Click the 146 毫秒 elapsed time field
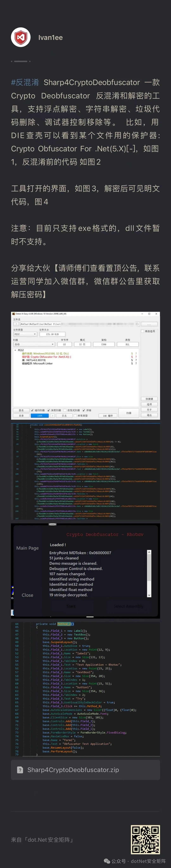Viewport: 171px width, 868px height. 108,416
